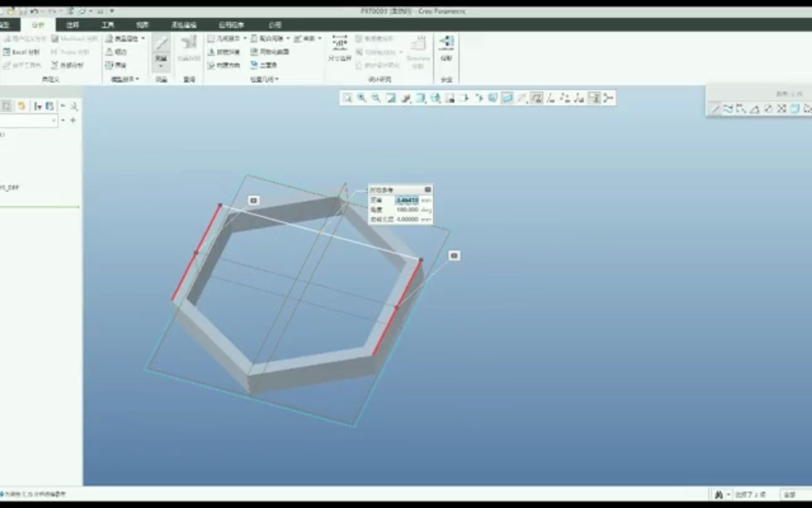Toggle datum point display
812x508 pixels.
(565, 98)
